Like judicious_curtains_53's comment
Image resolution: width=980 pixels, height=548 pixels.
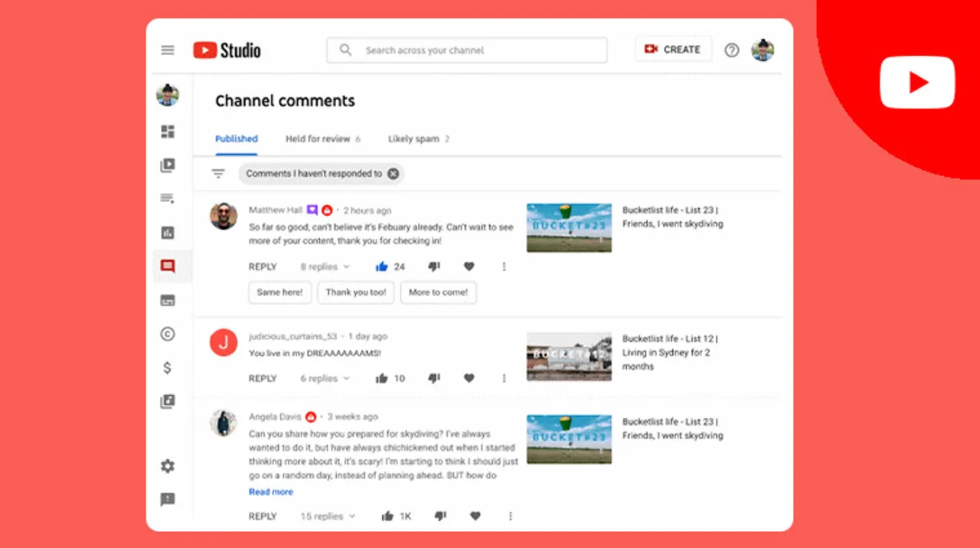(x=381, y=378)
